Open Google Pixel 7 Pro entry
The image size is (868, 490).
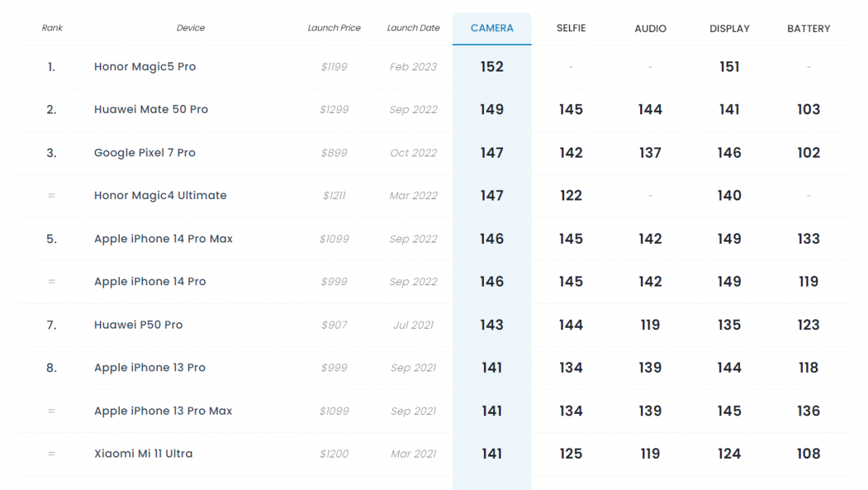(145, 153)
